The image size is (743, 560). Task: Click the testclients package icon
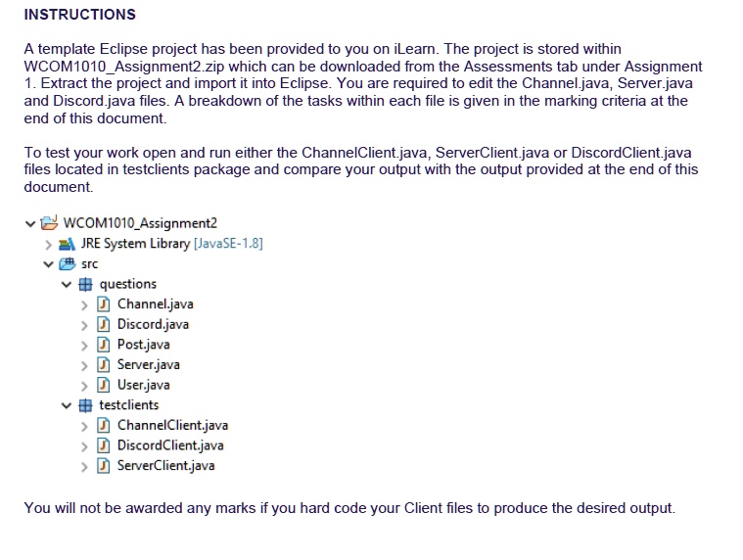(85, 405)
